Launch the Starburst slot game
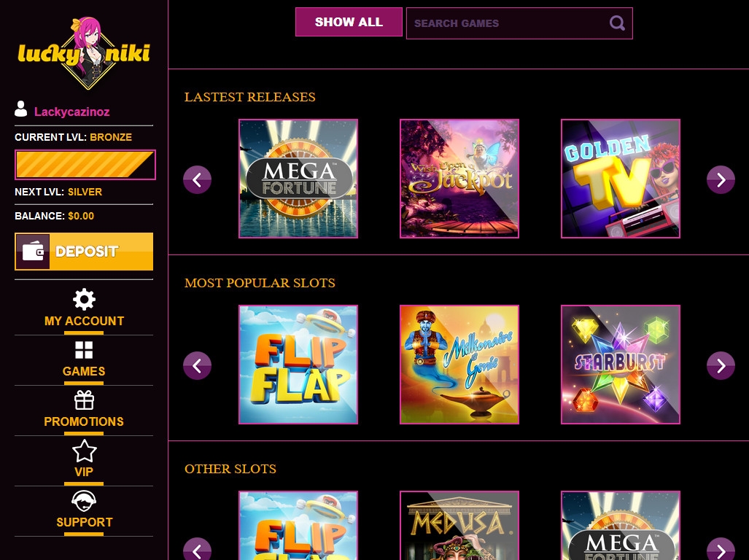The width and height of the screenshot is (749, 560). 620,365
